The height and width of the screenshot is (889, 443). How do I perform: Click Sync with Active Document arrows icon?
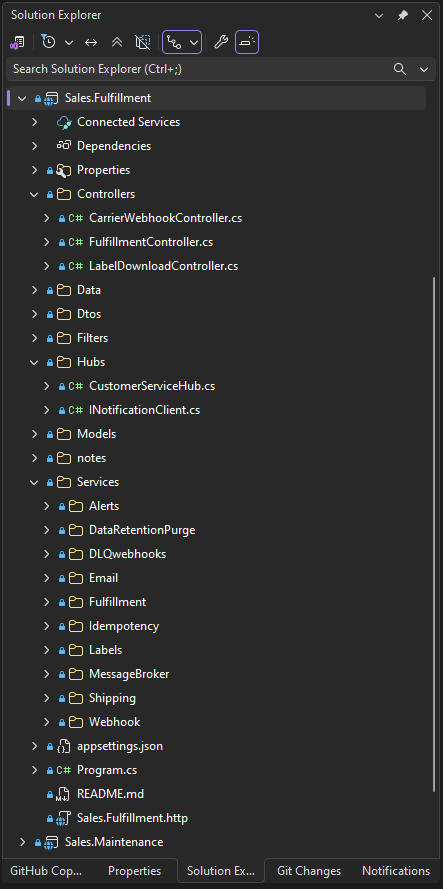pos(91,43)
